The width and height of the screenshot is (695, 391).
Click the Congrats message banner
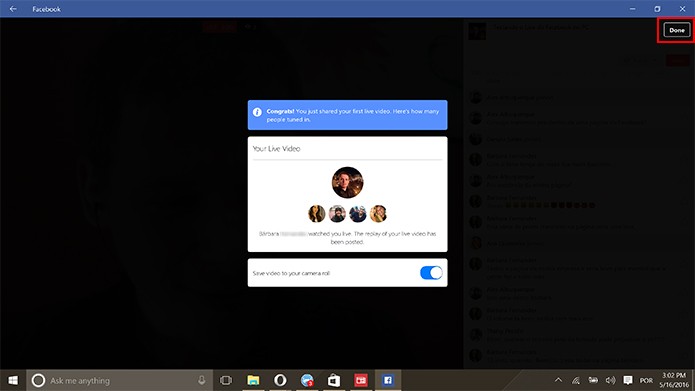pos(348,115)
